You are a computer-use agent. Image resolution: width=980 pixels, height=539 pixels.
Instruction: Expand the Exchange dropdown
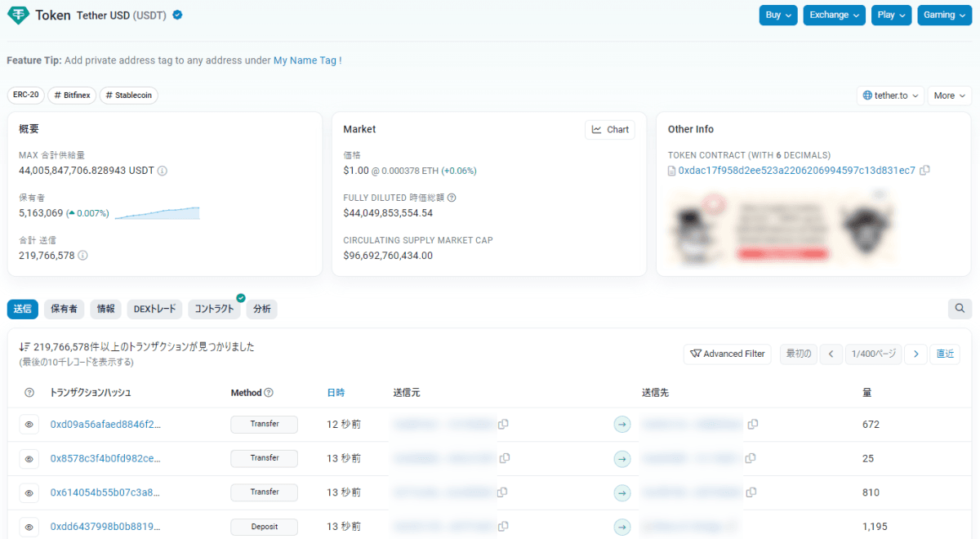[x=834, y=15]
